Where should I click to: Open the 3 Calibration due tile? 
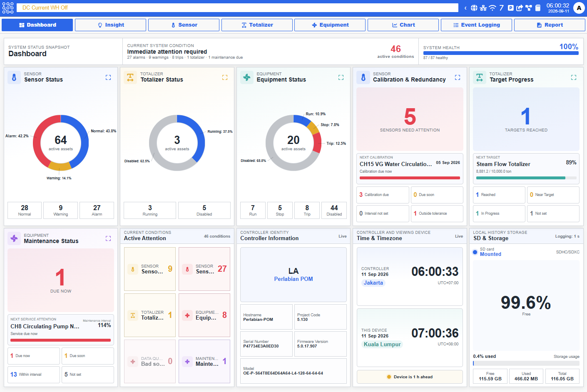pyautogui.click(x=383, y=195)
